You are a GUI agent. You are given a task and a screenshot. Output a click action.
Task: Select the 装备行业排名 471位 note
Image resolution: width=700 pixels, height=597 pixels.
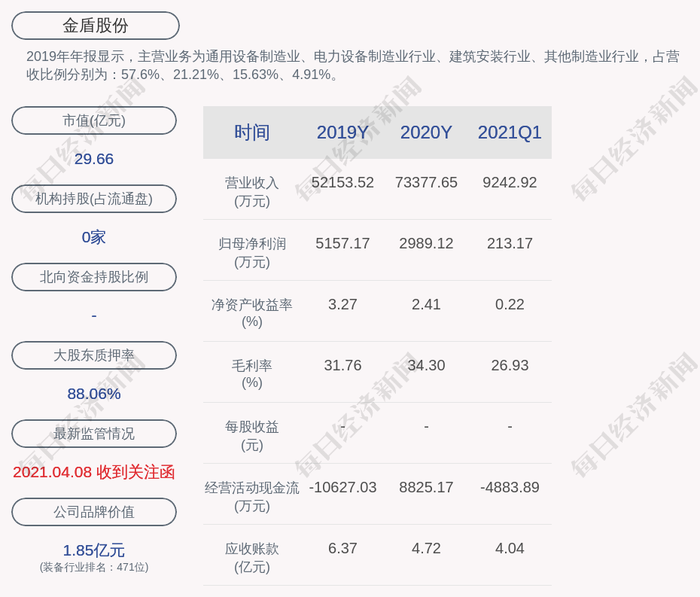tap(94, 568)
